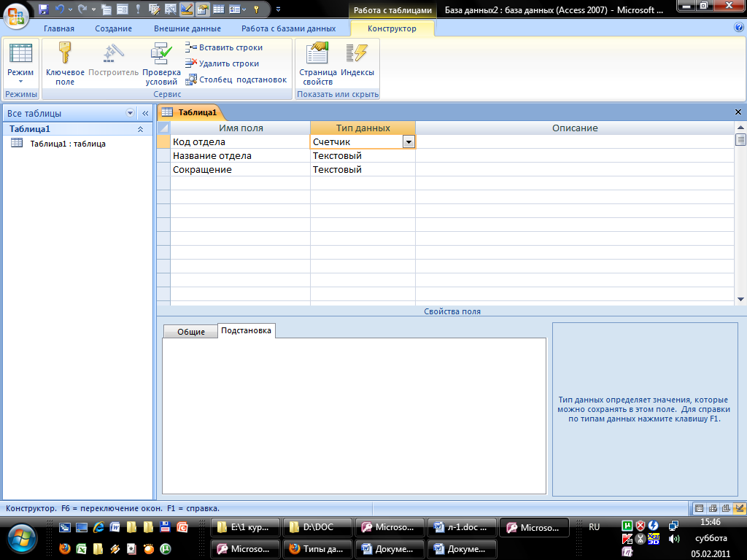The width and height of the screenshot is (747, 560).
Task: Open Типы да... Firefox taskbar button
Action: (x=317, y=549)
